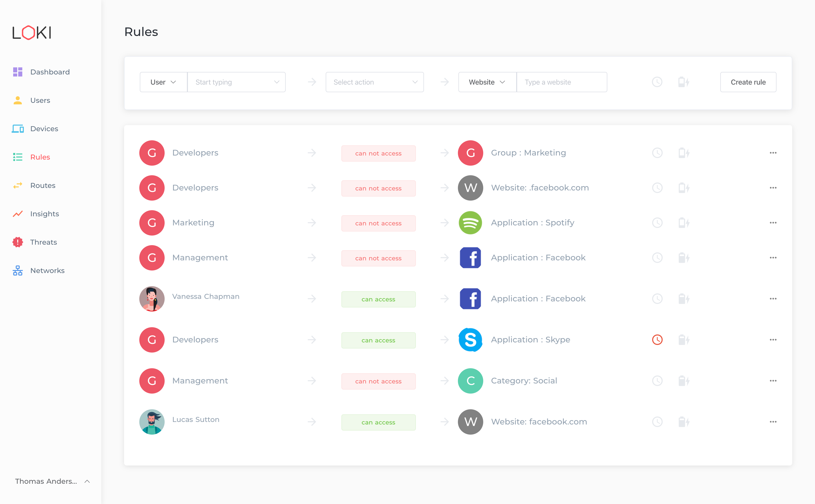Click the Routes arrows icon in sidebar

point(18,185)
